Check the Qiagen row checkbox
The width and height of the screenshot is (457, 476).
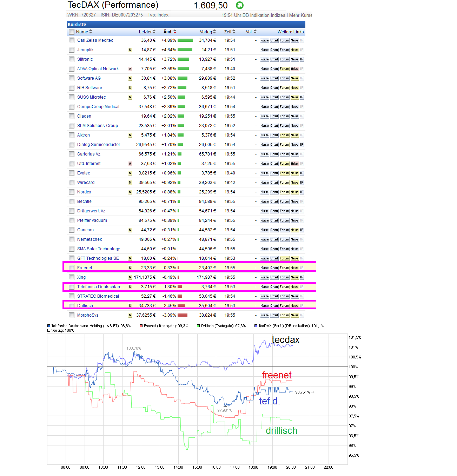point(72,116)
